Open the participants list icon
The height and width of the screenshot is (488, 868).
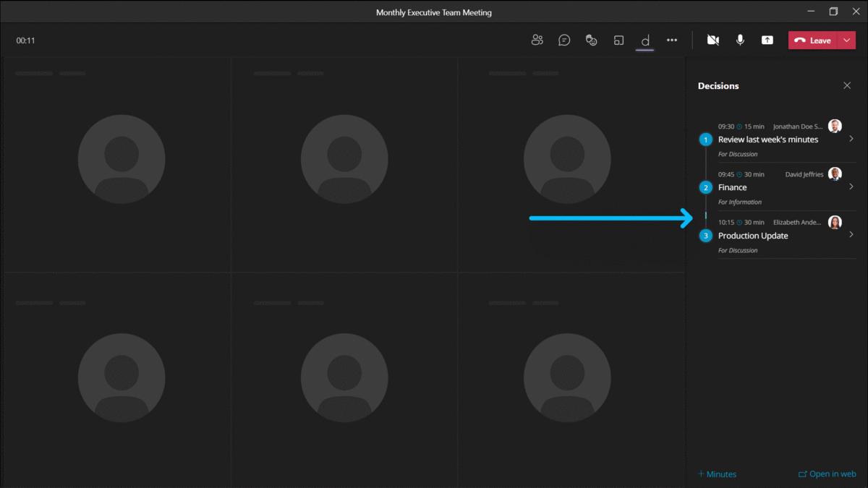[537, 40]
